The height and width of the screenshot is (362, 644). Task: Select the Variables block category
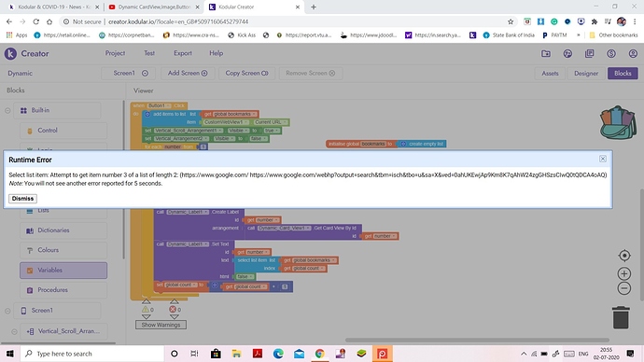coord(63,271)
